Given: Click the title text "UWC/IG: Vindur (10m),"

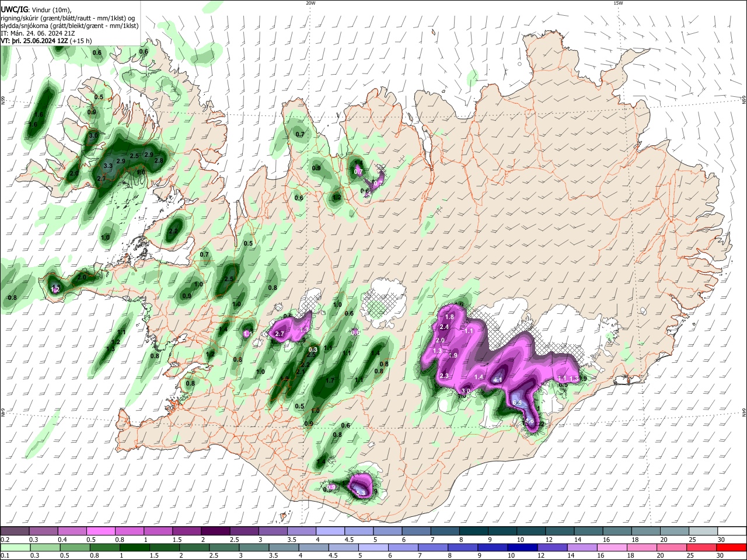Looking at the screenshot, I should [36, 9].
